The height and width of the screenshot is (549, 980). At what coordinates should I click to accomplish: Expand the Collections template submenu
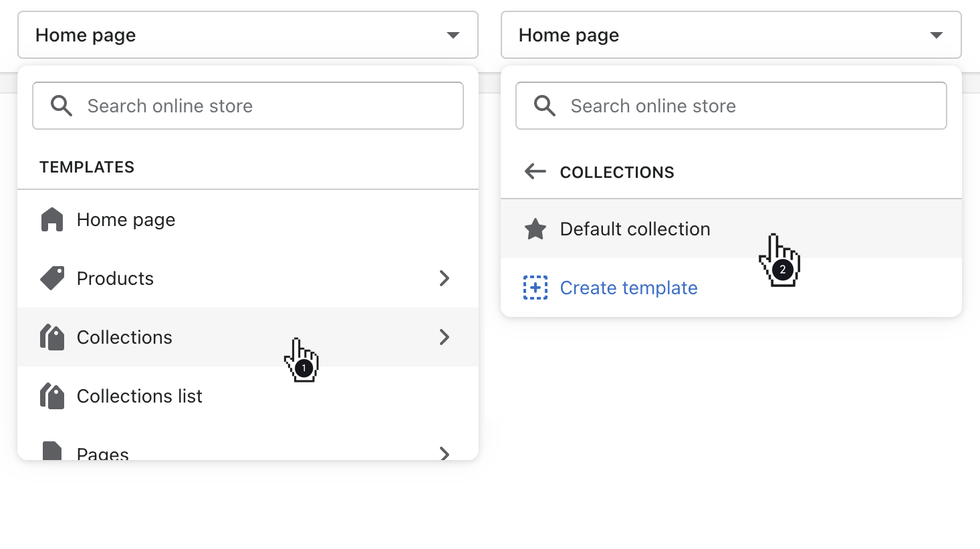tap(445, 337)
